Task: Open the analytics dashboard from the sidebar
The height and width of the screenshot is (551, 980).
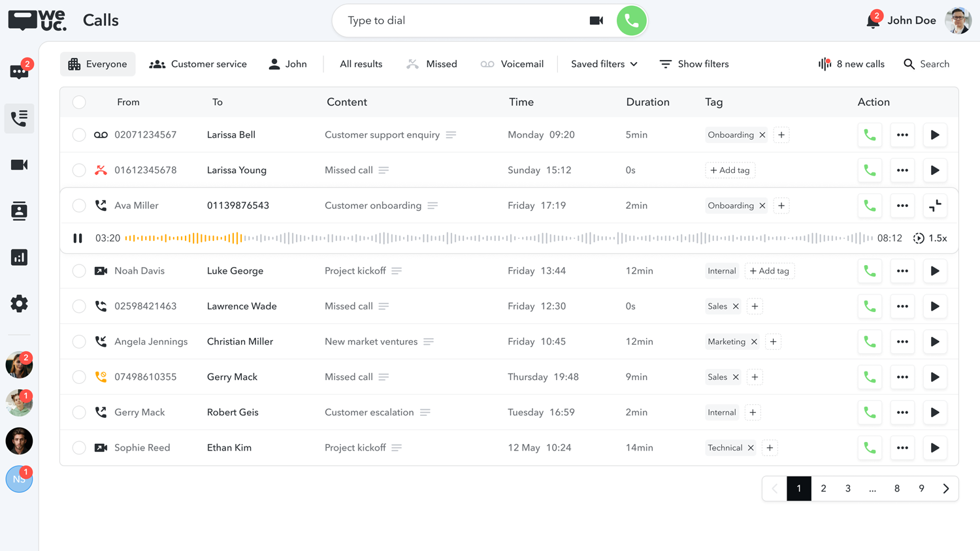Action: [x=19, y=257]
